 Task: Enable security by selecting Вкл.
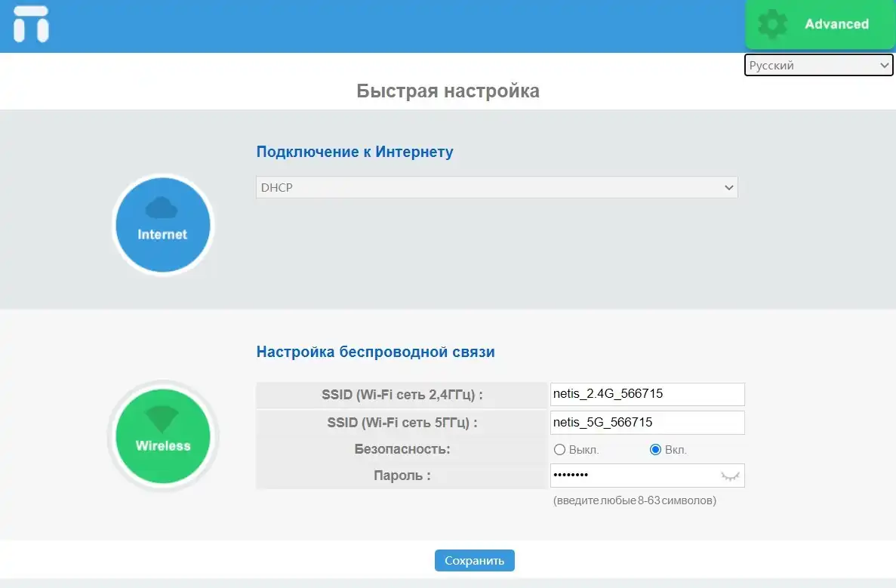point(655,449)
